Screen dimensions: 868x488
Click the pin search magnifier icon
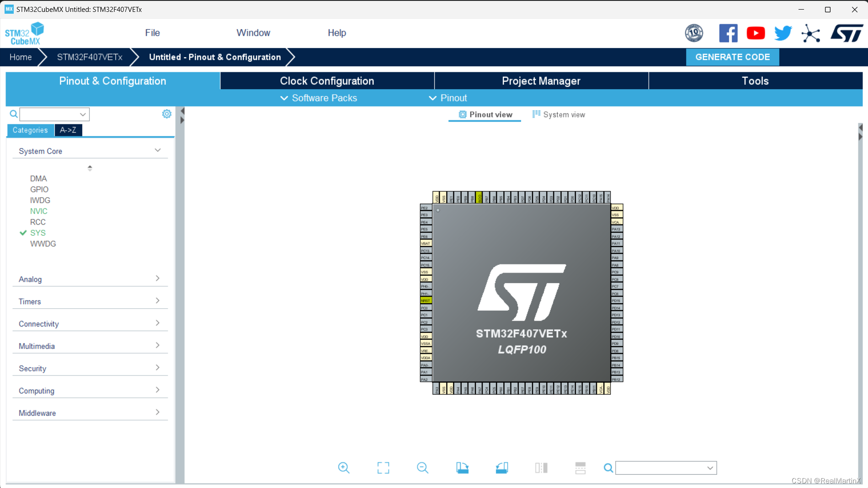pos(608,468)
